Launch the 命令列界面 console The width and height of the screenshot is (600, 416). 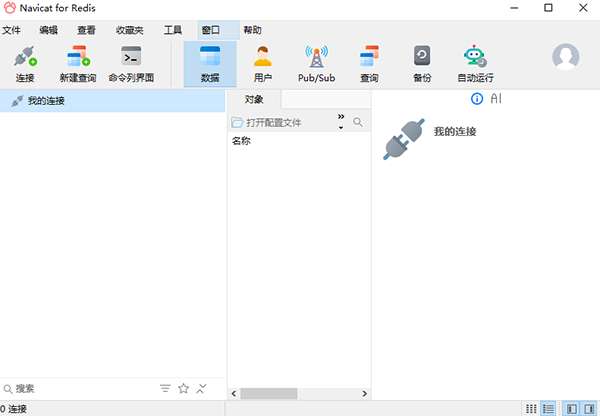tap(131, 64)
